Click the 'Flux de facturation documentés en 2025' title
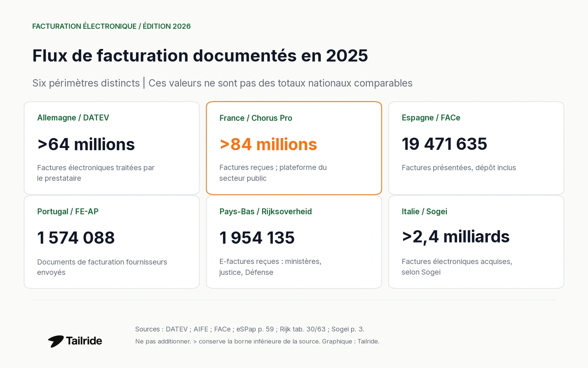Viewport: 588px width, 368px height. (200, 56)
